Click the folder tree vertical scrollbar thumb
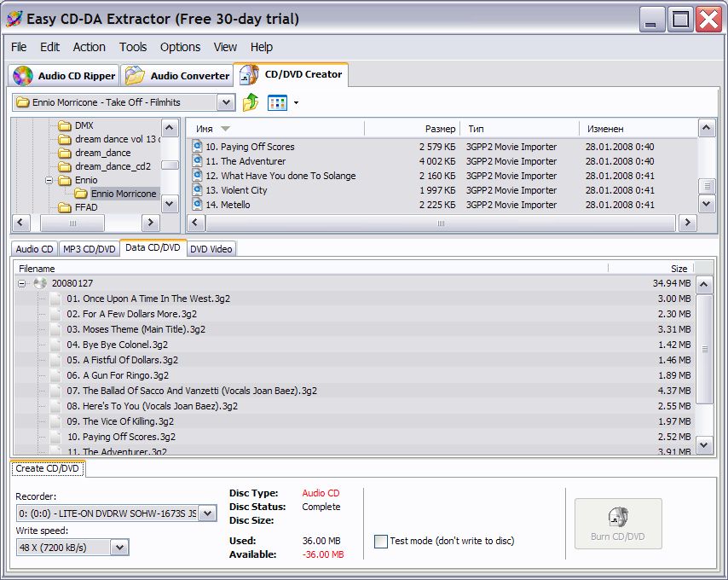The height and width of the screenshot is (580, 728). (170, 165)
